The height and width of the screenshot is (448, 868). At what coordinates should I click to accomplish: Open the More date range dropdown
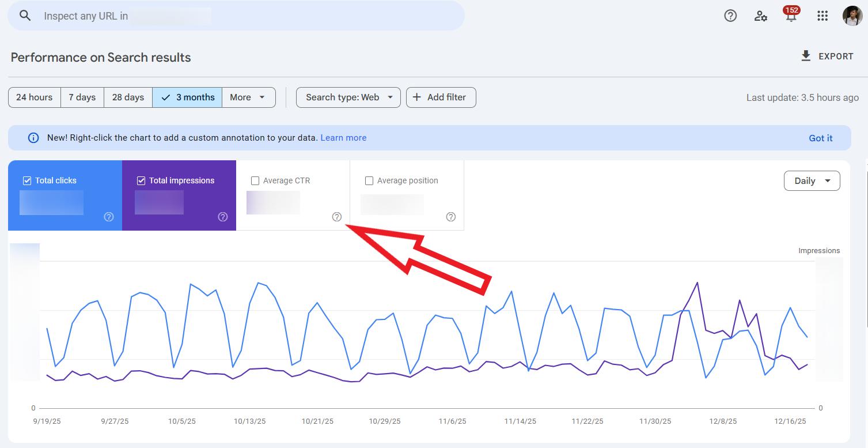(x=248, y=97)
